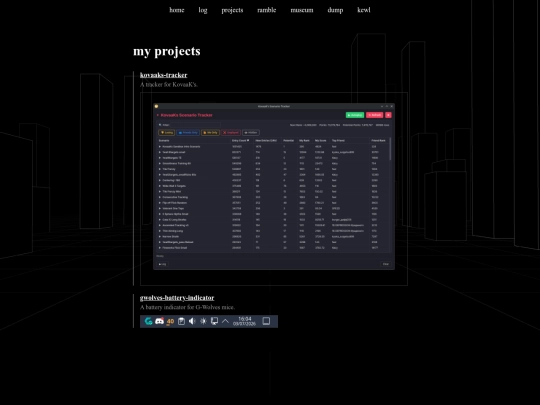Click the 'A tracker for KovaaK's.' description
The width and height of the screenshot is (540, 405).
169,84
